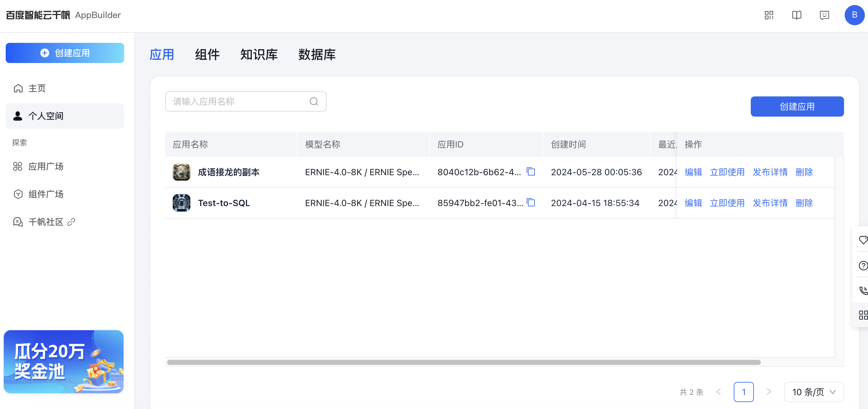The width and height of the screenshot is (868, 409).
Task: Click the grid apps icon in header
Action: pos(769,15)
